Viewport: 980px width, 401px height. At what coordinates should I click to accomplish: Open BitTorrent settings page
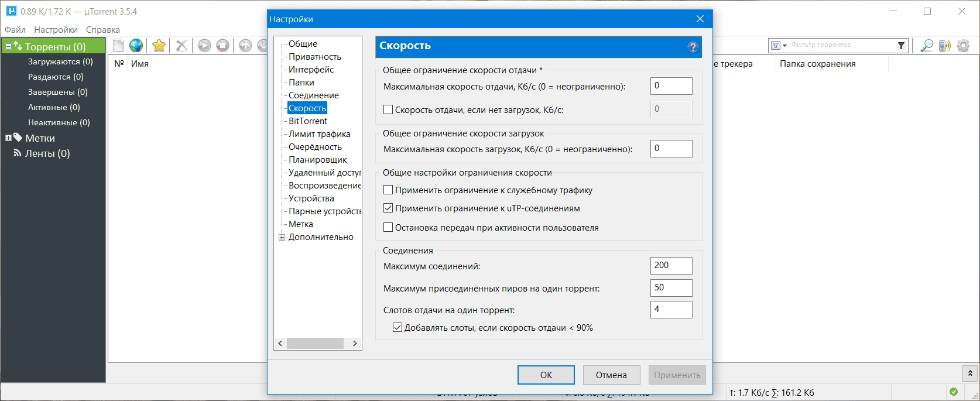click(x=308, y=121)
